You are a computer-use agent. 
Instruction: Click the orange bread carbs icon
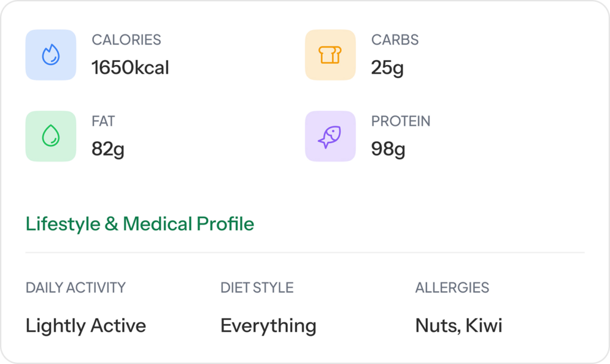[x=330, y=55]
